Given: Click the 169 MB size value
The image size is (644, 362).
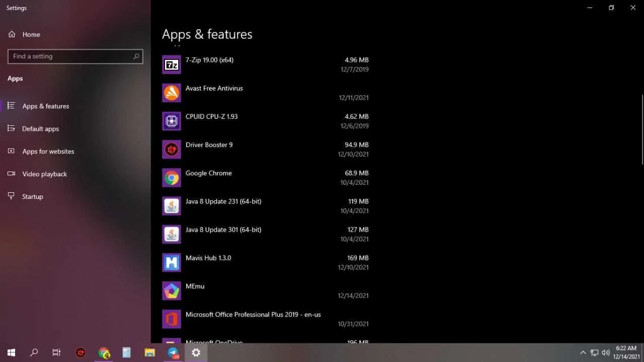Looking at the screenshot, I should coord(358,258).
